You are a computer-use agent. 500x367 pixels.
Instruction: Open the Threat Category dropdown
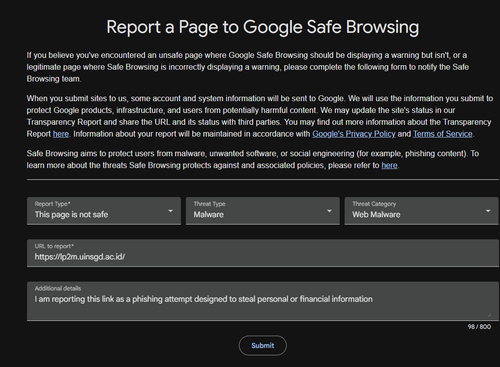coord(421,211)
